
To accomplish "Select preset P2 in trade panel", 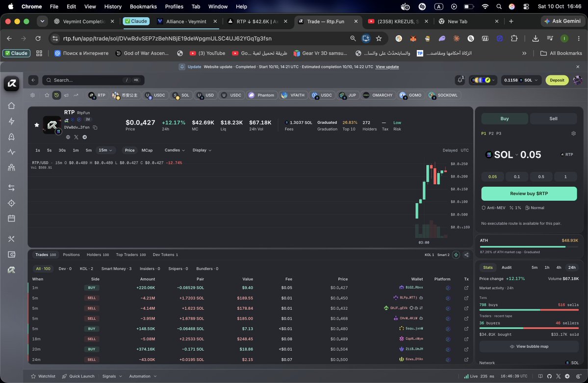I will [491, 133].
